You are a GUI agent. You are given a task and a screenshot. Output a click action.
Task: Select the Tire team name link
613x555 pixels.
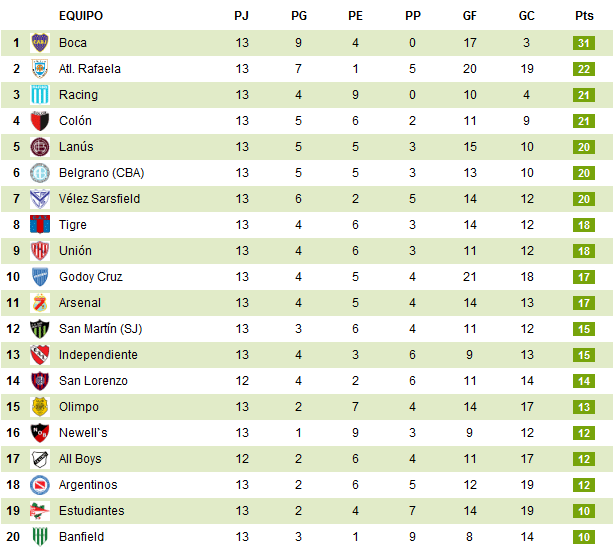[72, 225]
